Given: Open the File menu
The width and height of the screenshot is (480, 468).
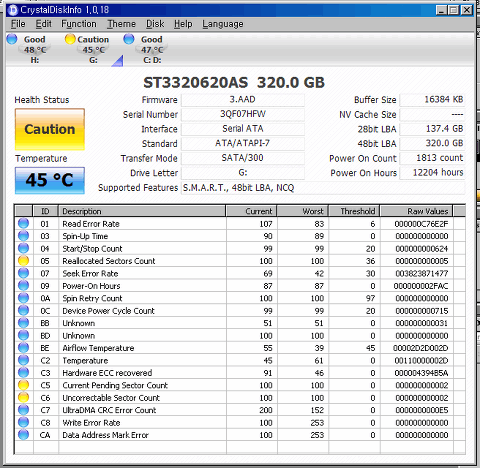Looking at the screenshot, I should 18,24.
